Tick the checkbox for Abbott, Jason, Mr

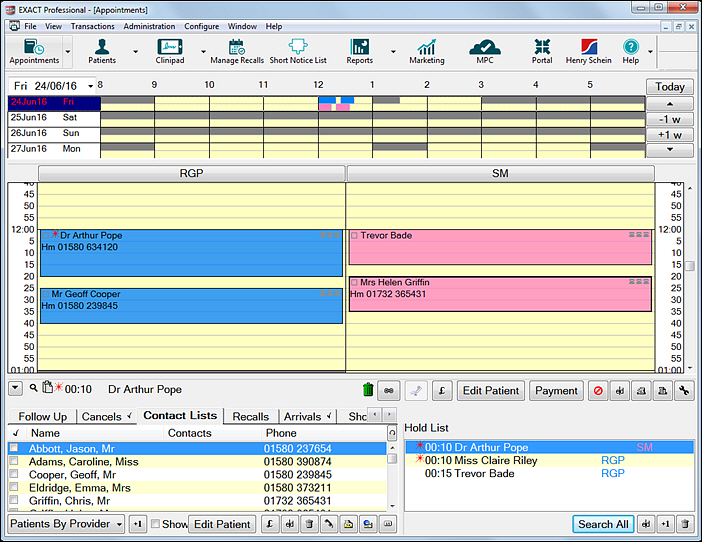14,448
